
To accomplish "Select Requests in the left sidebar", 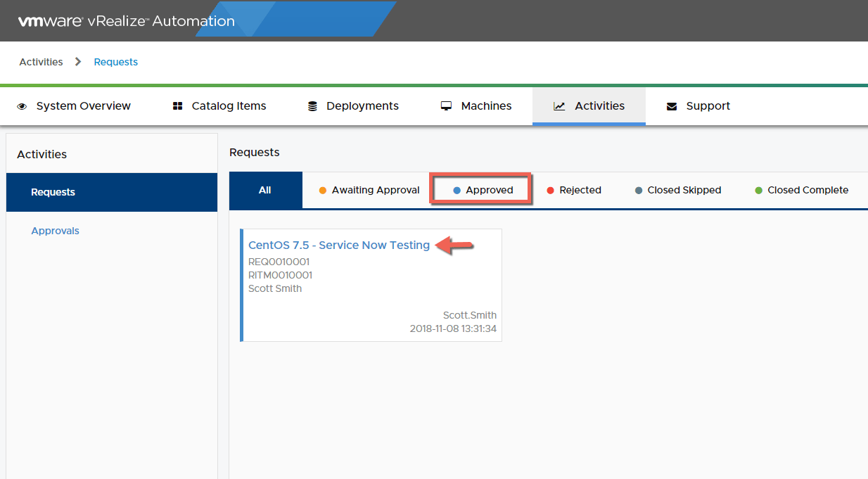I will (53, 192).
